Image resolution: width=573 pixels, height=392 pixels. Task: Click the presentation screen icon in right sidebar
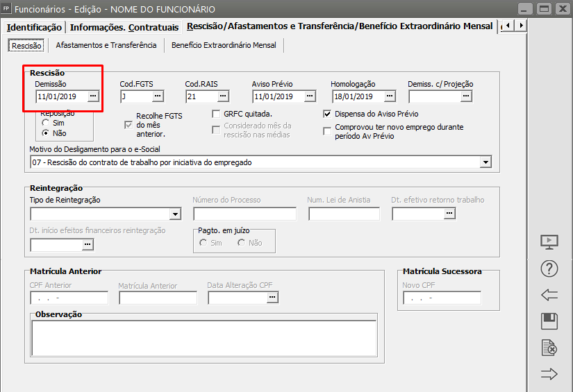(549, 242)
